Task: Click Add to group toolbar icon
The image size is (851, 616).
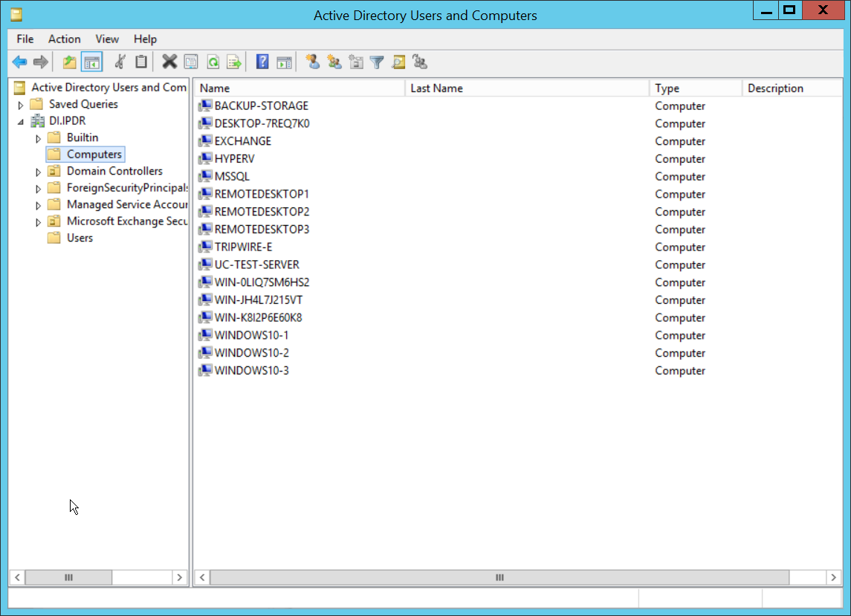Action: pos(420,62)
